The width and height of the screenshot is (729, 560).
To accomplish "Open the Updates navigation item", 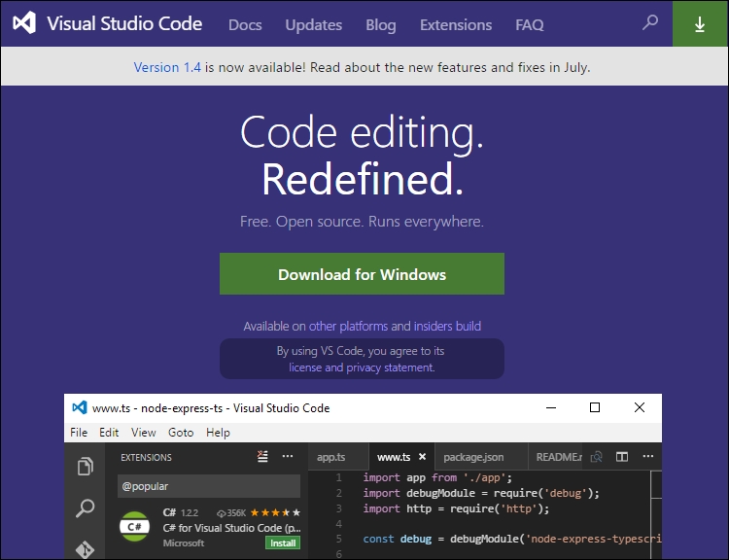I will tap(314, 24).
